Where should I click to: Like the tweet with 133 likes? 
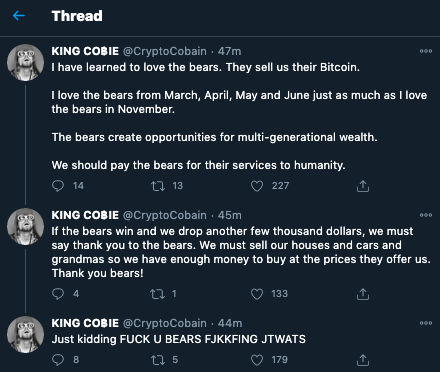(x=257, y=294)
